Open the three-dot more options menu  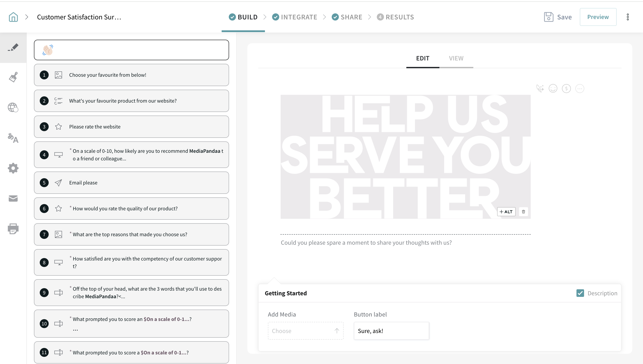coord(628,17)
